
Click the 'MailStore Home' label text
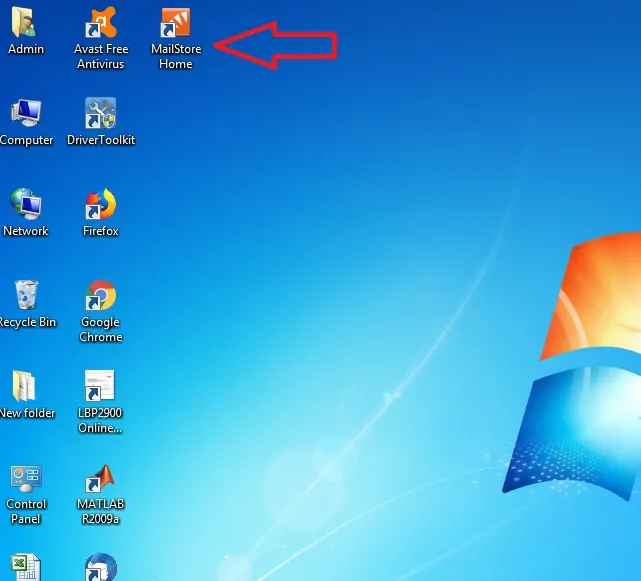click(176, 56)
